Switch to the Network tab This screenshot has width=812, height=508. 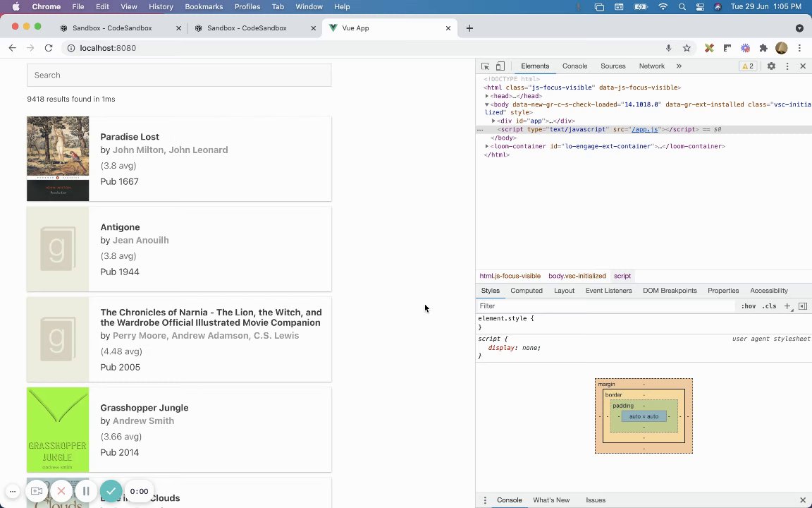pyautogui.click(x=651, y=66)
